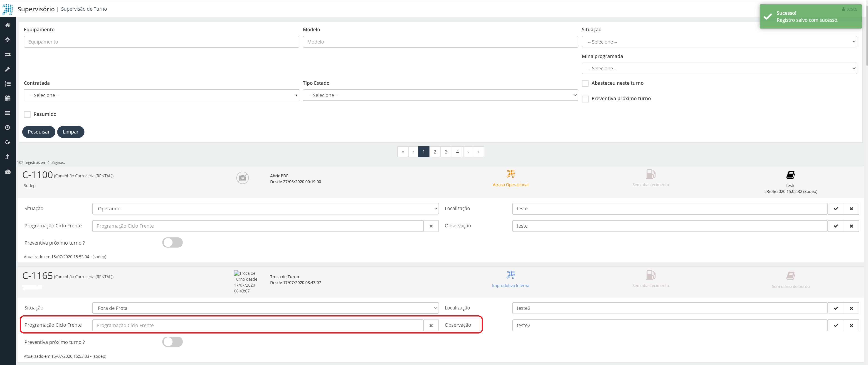868x365 pixels.
Task: Confirm Observação check mark for C-1100
Action: (836, 226)
